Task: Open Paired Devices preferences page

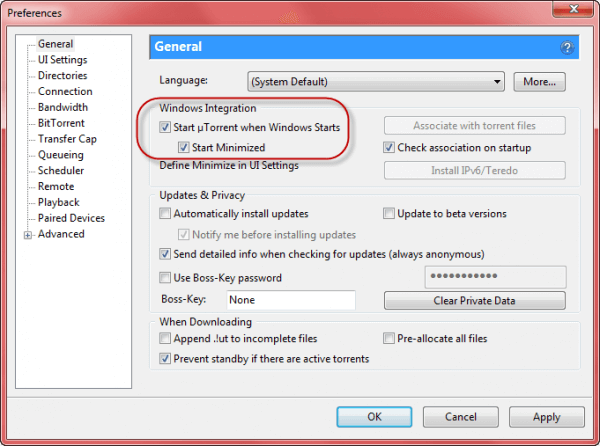Action: (x=71, y=218)
